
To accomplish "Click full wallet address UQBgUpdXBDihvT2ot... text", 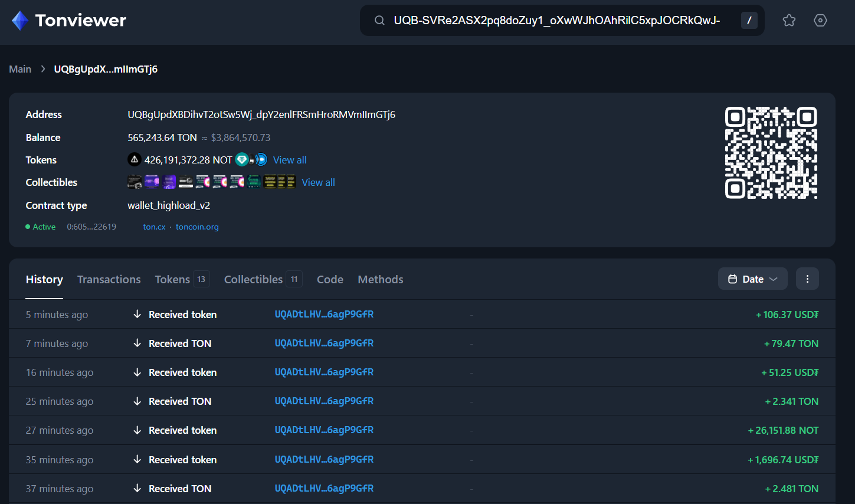I will coord(261,114).
